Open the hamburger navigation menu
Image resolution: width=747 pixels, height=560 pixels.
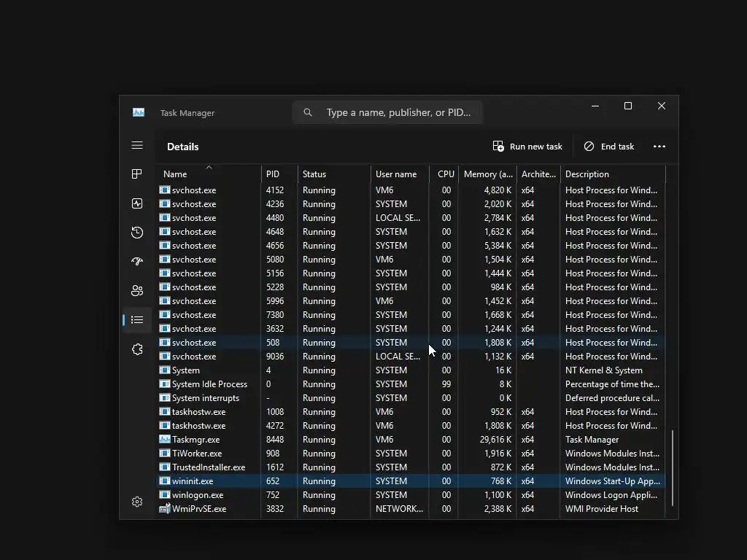click(137, 145)
